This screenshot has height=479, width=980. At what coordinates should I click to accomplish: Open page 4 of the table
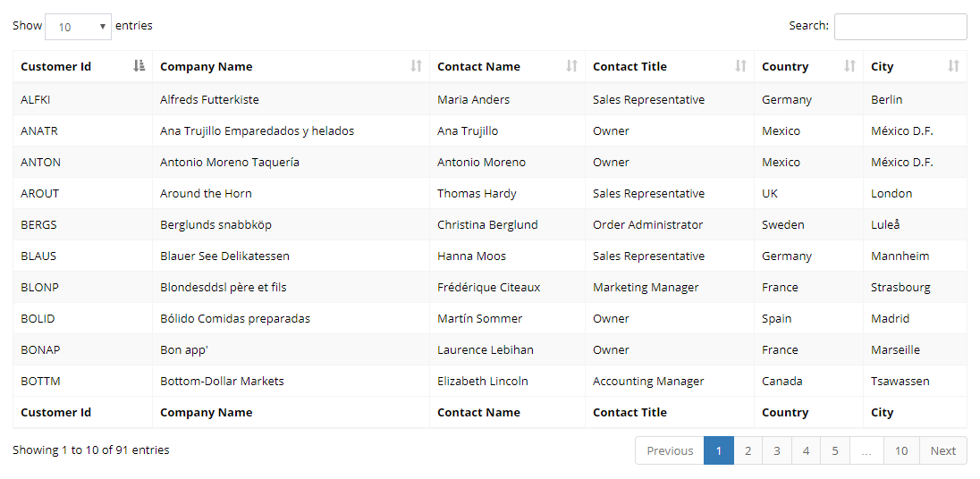pyautogui.click(x=806, y=450)
